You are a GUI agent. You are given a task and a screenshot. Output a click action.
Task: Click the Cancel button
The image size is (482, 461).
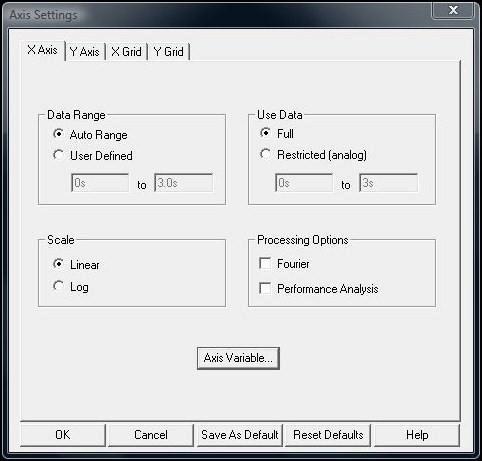151,435
